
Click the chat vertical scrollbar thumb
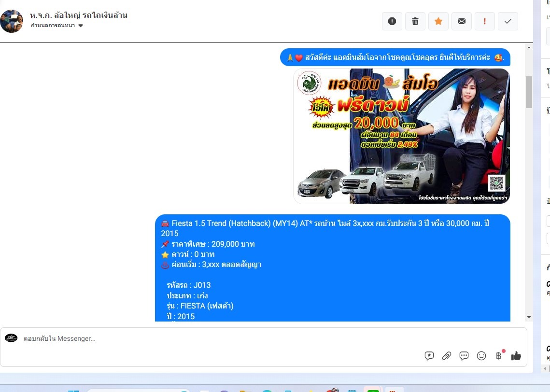click(529, 92)
